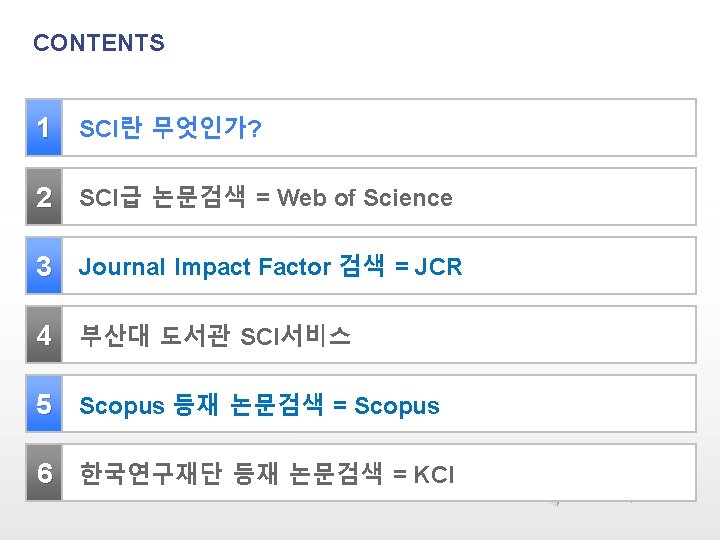Click the blue number 3 badge
This screenshot has width=720, height=540.
[43, 266]
